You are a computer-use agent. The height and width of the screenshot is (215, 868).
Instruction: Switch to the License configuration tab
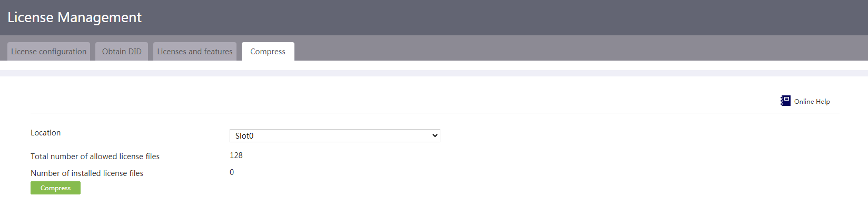tap(48, 52)
